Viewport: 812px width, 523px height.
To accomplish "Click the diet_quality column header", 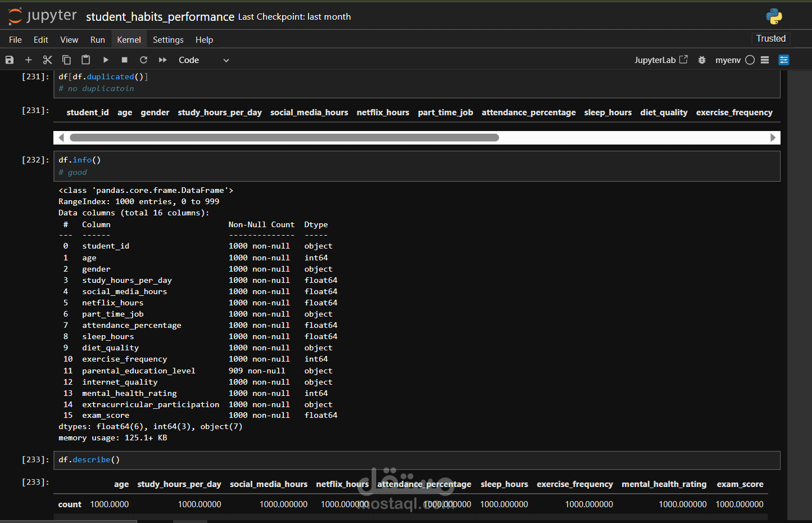I will (664, 112).
